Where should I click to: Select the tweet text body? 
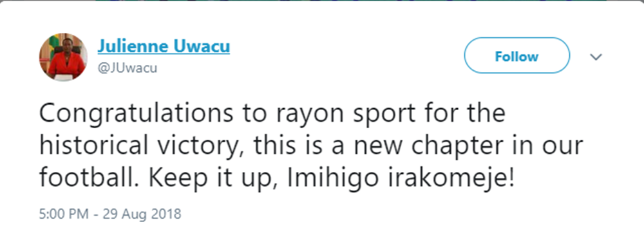(x=311, y=146)
